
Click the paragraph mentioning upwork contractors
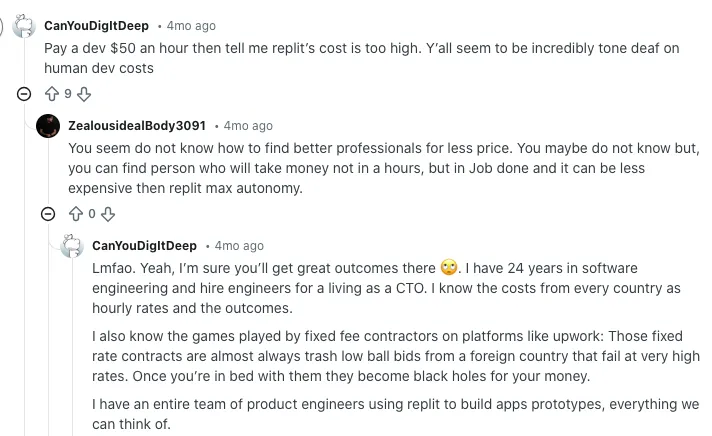(395, 356)
